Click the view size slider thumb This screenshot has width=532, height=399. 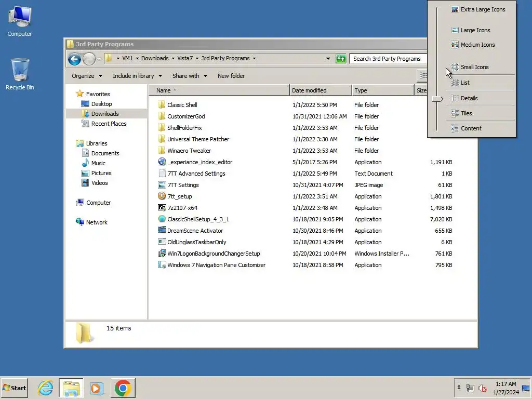tap(437, 99)
